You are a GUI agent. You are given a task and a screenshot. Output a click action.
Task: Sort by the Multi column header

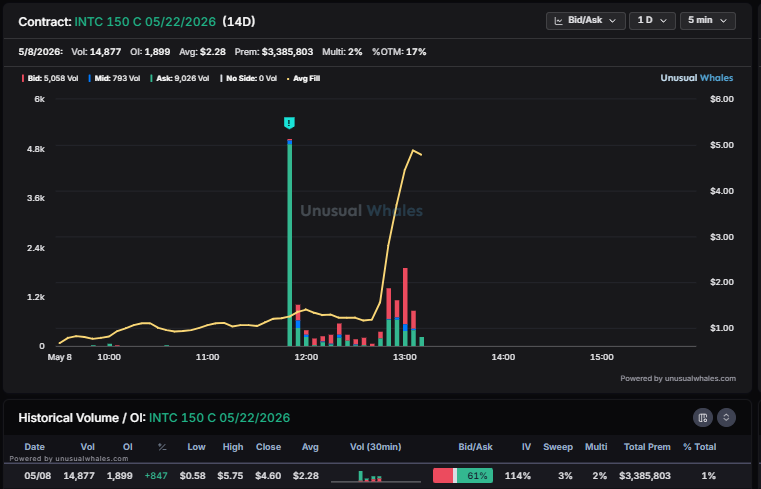pos(596,447)
